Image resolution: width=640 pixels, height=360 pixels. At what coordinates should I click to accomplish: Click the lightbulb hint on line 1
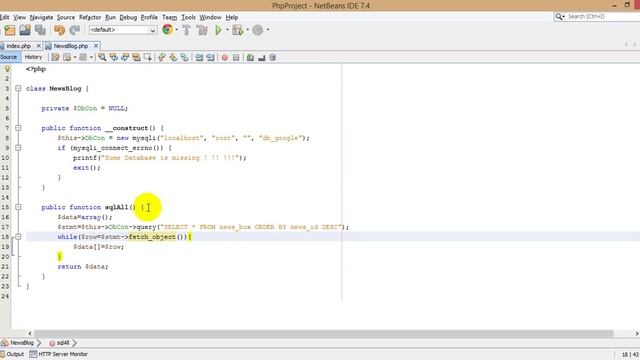[x=7, y=69]
